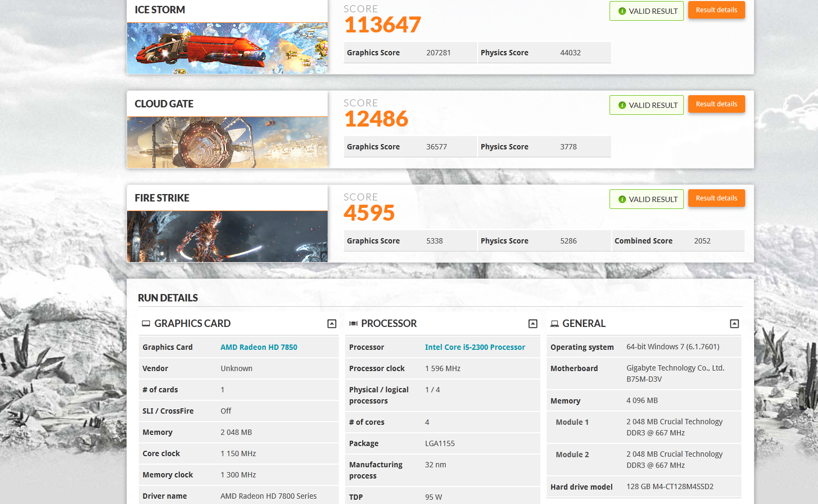This screenshot has width=818, height=504.
Task: Click the Ice Storm spaceship thumbnail
Action: 227,48
